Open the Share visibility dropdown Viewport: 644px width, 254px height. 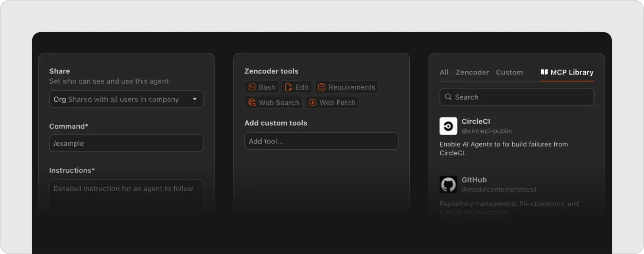(x=121, y=99)
